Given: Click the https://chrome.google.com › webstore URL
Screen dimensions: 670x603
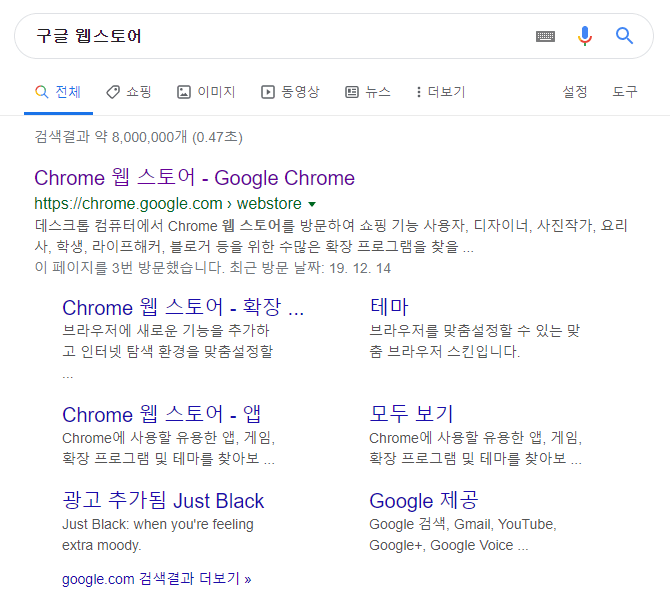Looking at the screenshot, I should [168, 204].
